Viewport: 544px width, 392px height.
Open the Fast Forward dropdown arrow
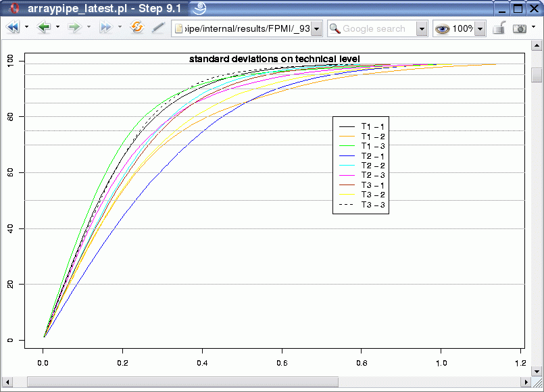tap(120, 27)
